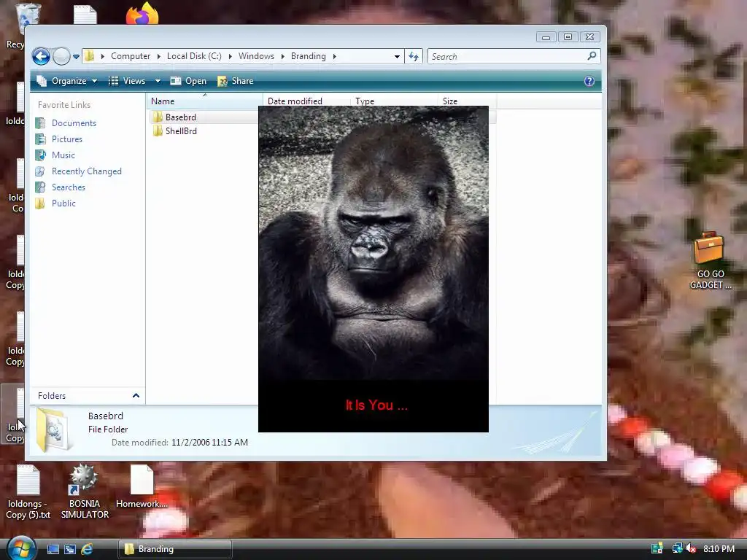Select loldongs - Copy (5).txt desktop file
Image resolution: width=747 pixels, height=560 pixels.
pos(28,492)
